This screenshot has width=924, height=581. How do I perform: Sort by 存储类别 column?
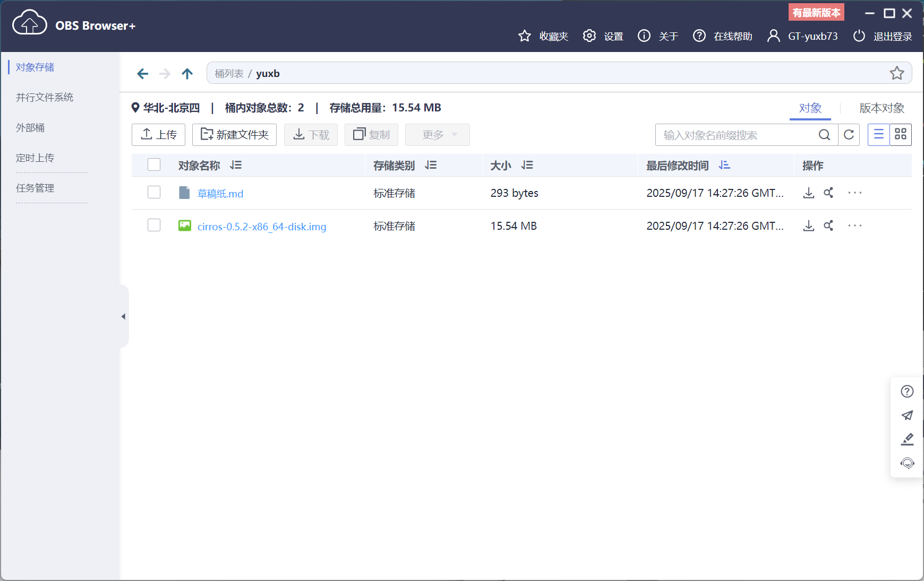(431, 166)
